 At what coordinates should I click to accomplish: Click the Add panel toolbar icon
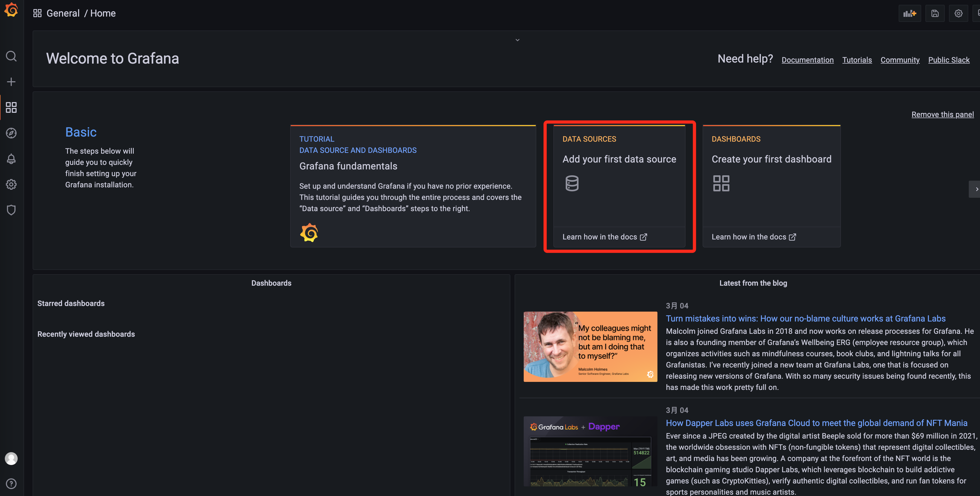(x=910, y=13)
